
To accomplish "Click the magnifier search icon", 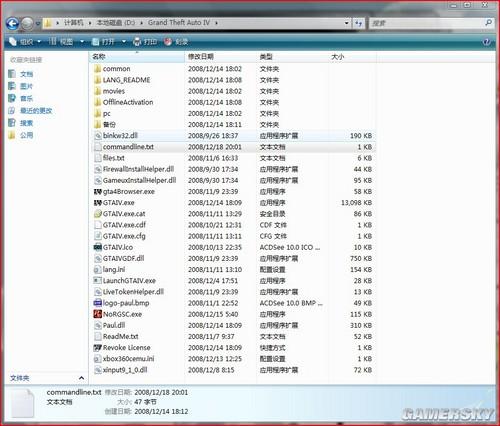I will (x=488, y=23).
